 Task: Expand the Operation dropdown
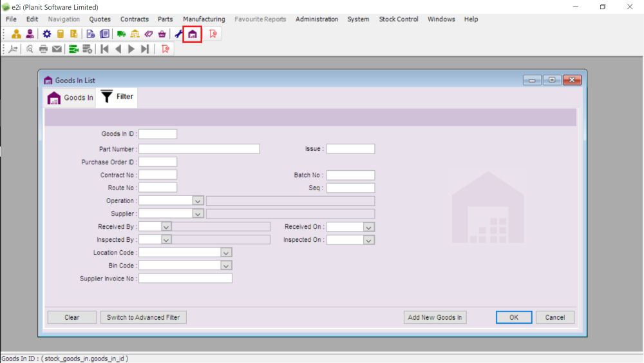pos(198,201)
